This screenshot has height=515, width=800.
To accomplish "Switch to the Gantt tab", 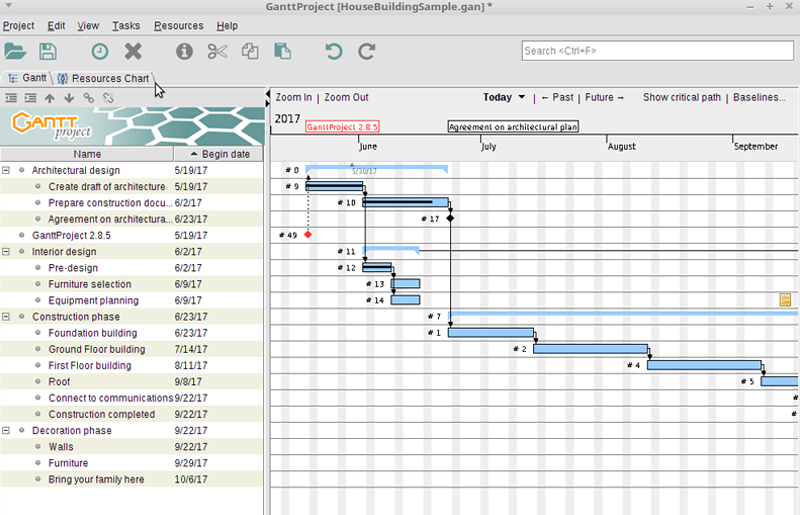I will [27, 78].
